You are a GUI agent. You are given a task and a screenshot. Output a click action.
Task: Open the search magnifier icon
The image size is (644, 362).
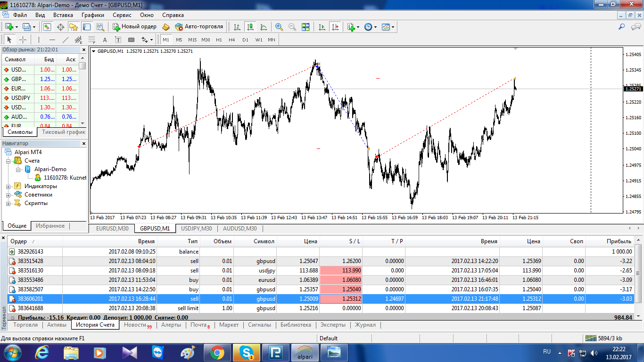[622, 27]
